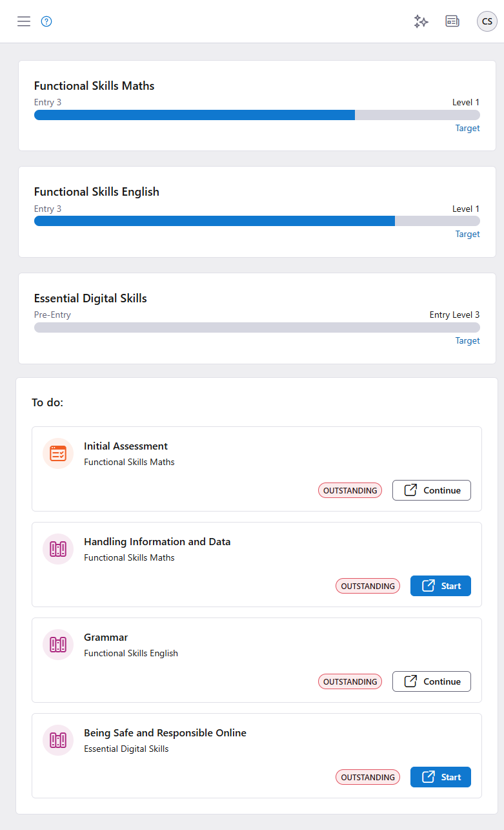Open the CS user profile avatar
504x830 pixels.
tap(487, 21)
